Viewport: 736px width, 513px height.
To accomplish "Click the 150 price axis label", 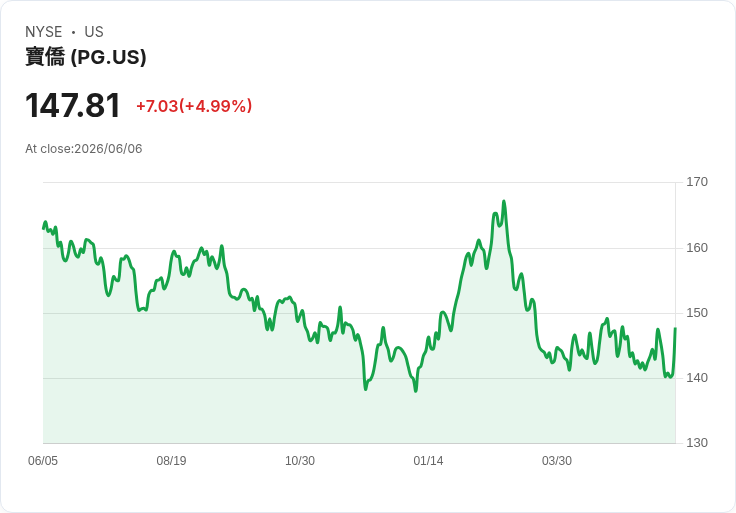I will pos(697,313).
